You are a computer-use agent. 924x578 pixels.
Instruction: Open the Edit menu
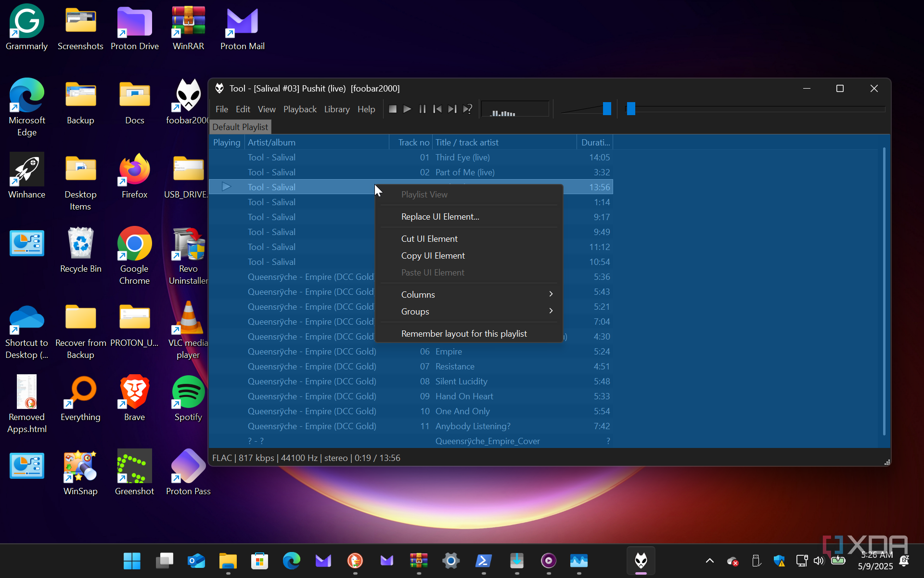(243, 109)
